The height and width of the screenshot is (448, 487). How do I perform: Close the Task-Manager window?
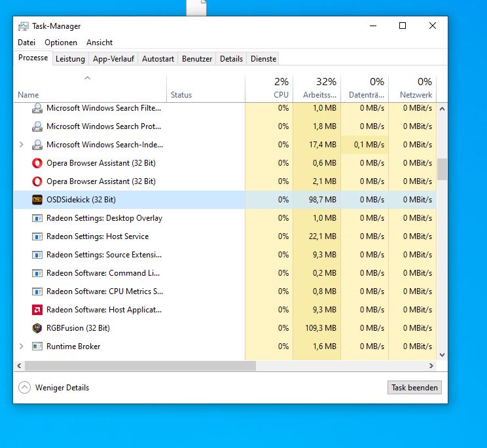click(x=432, y=26)
